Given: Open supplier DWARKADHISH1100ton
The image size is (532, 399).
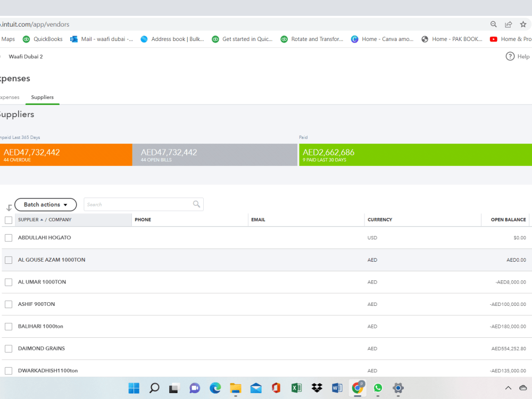Looking at the screenshot, I should (48, 370).
